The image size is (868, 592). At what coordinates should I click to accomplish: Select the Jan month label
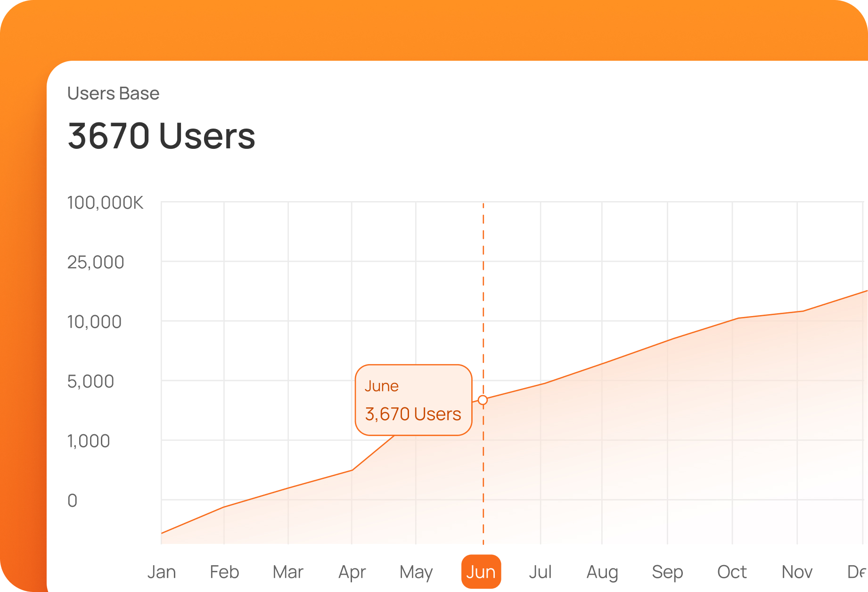coord(162,572)
